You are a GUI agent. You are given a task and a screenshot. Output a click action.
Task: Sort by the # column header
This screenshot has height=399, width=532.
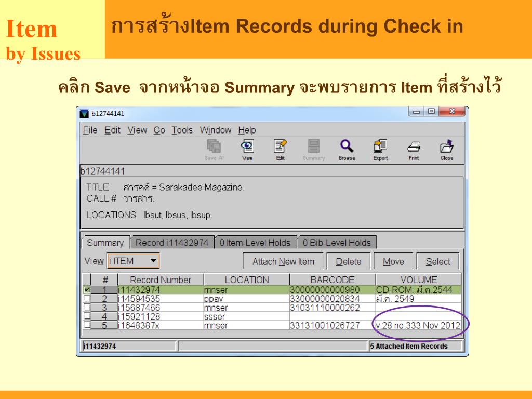[104, 280]
